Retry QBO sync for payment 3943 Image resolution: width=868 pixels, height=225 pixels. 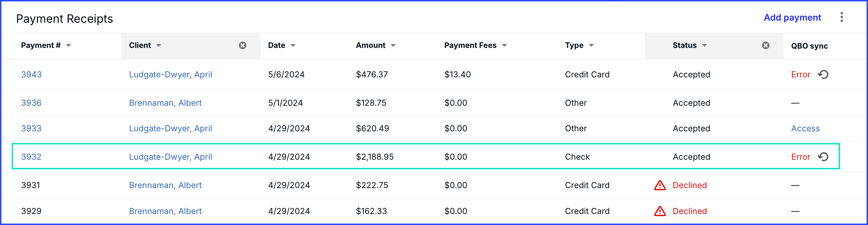coord(823,75)
